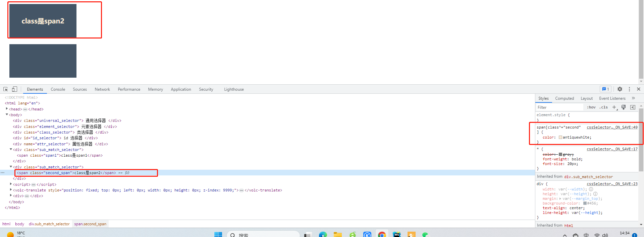Toggle the computed styles sidebar icon
This screenshot has height=237, width=644.
coord(633,107)
